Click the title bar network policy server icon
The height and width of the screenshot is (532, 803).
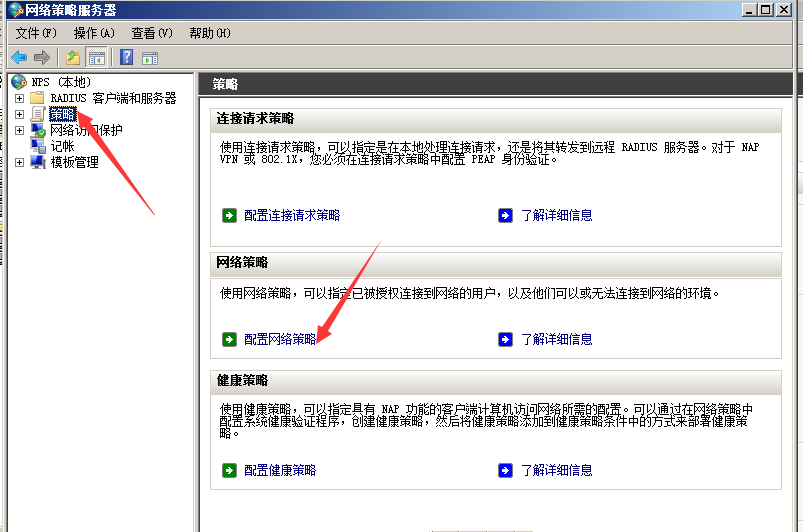(15, 10)
